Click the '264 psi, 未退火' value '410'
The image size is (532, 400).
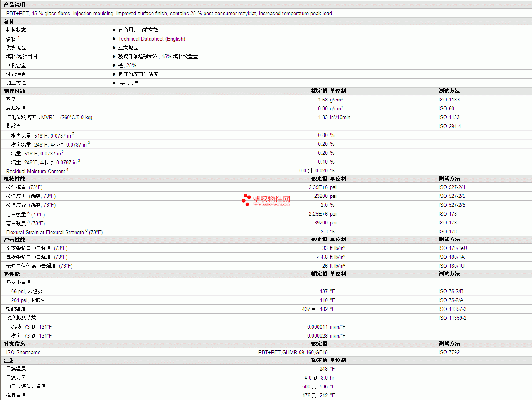[323, 300]
